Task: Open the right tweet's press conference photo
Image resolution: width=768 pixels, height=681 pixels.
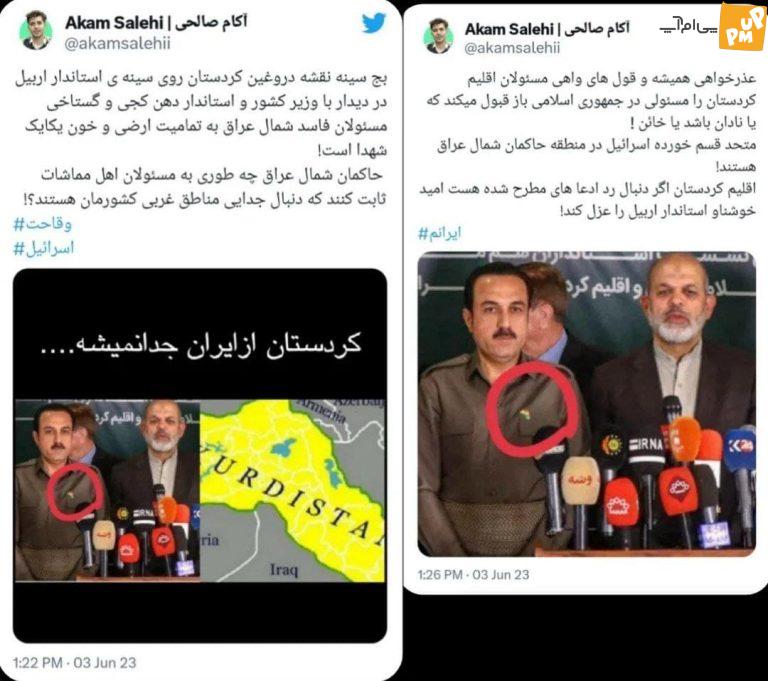Action: click(586, 404)
